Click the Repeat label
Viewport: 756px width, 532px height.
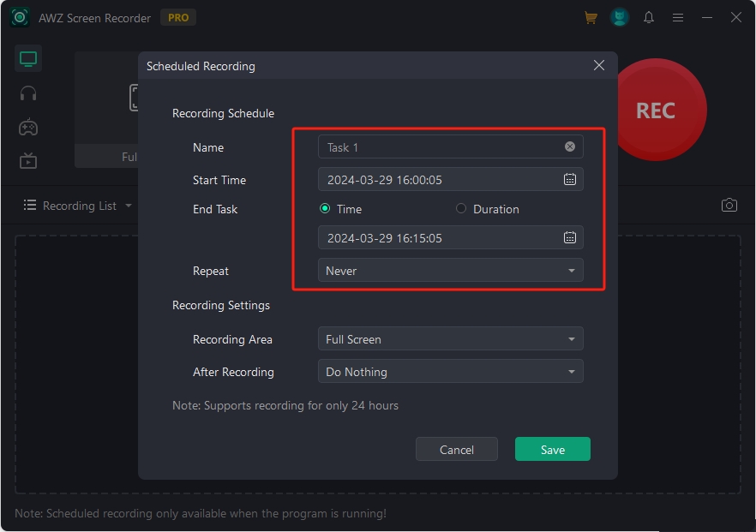(211, 271)
